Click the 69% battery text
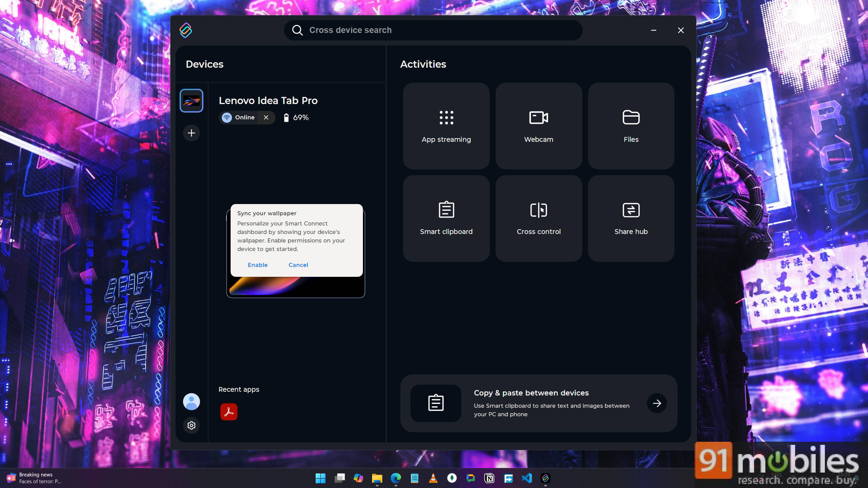Screen dimensions: 868x488 [301, 118]
